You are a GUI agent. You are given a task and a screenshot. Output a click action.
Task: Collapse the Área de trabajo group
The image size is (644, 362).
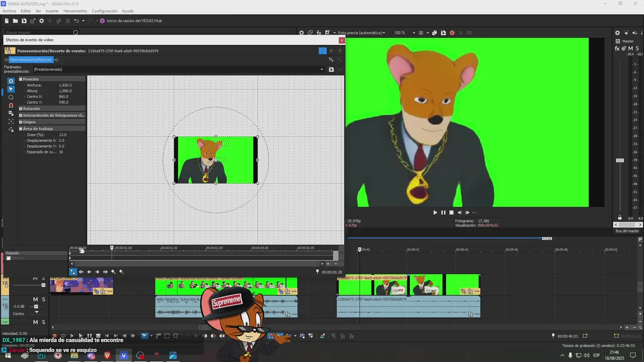(21, 129)
